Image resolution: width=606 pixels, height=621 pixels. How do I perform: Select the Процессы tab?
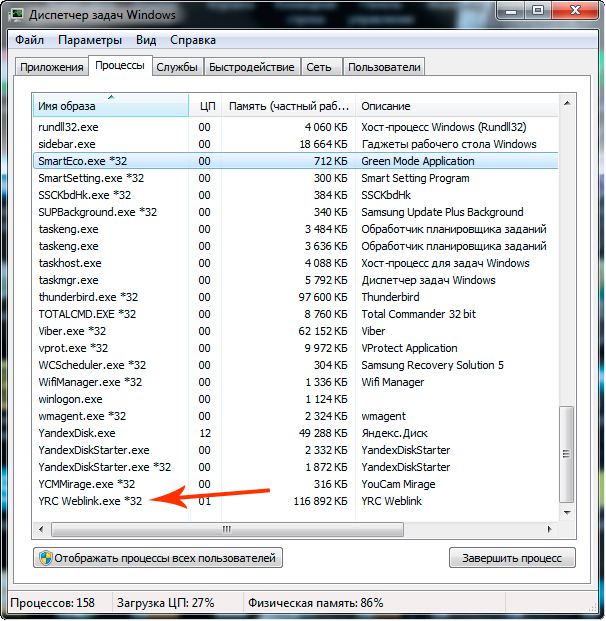pyautogui.click(x=120, y=65)
